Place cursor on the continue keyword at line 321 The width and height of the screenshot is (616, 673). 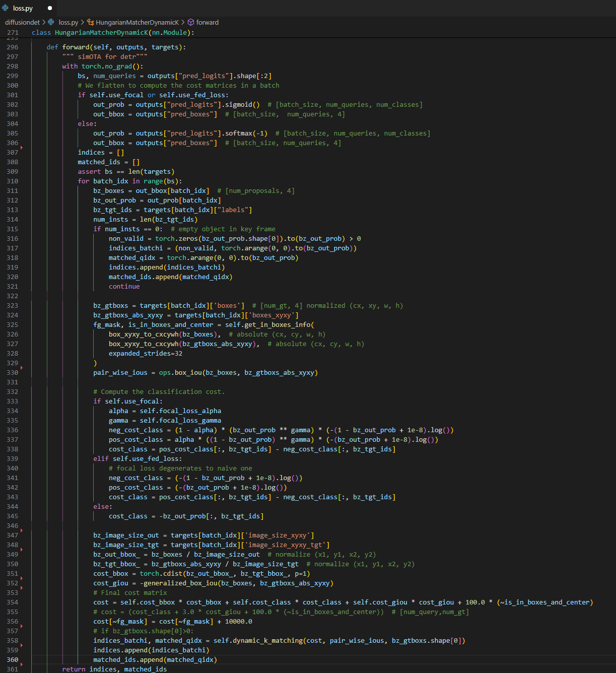click(124, 286)
